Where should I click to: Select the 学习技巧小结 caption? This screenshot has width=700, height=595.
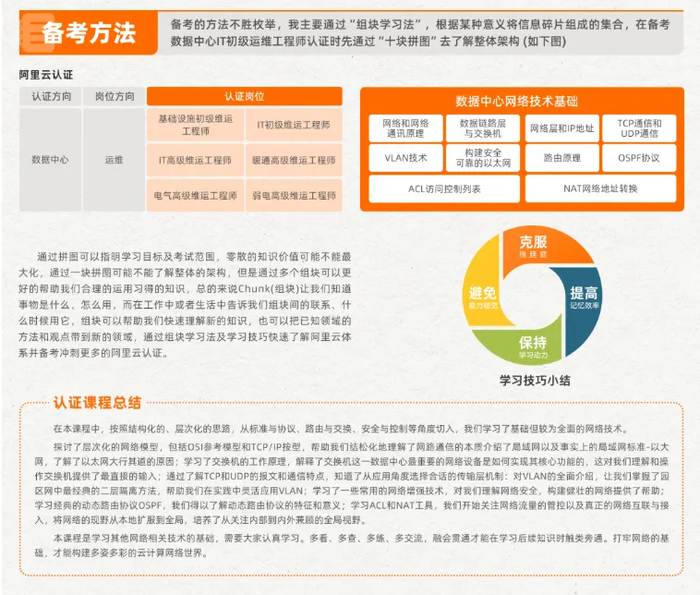(535, 381)
